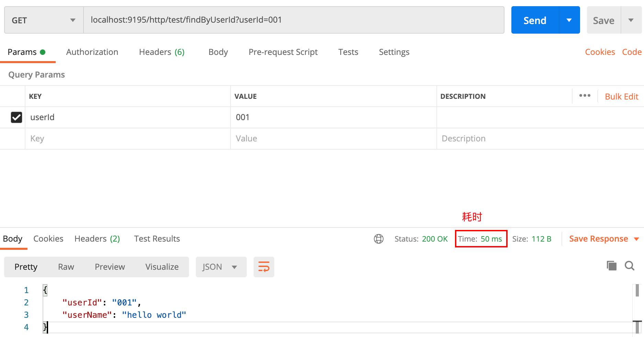Open the JSON format dropdown

[221, 267]
